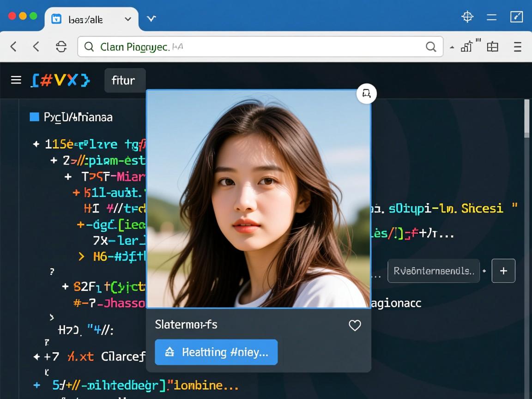Viewport: 532px width, 399px height.
Task: Click the Rvaônternsendls input field
Action: coord(433,271)
